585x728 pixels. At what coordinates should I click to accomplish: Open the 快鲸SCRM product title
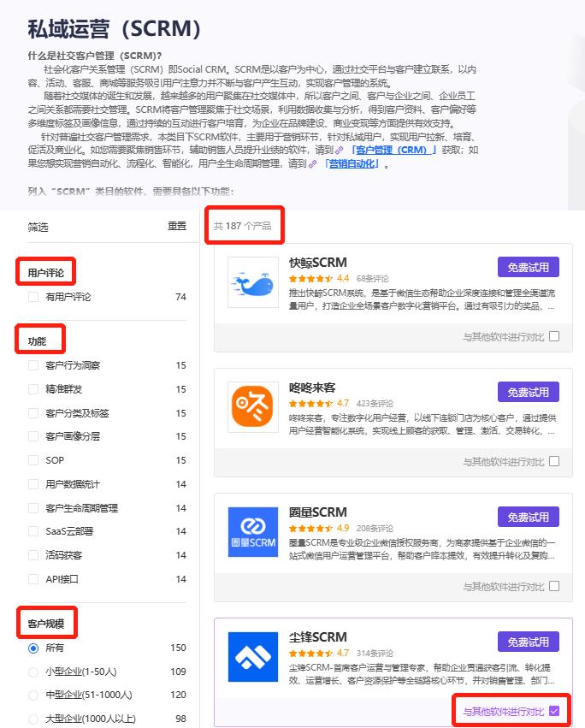click(x=318, y=263)
